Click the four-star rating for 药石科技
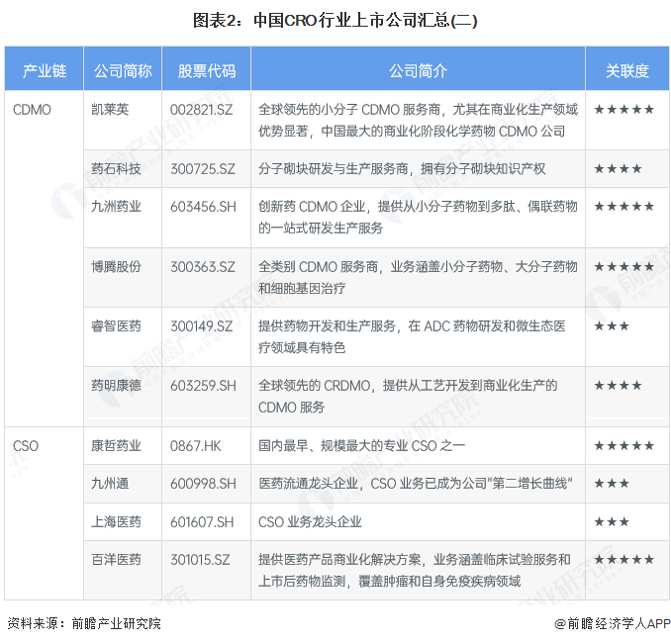 coord(618,169)
